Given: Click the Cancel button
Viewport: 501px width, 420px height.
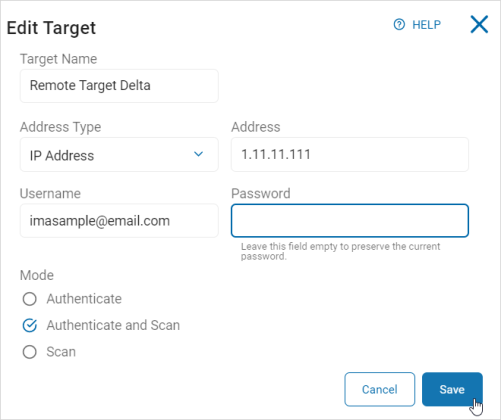Looking at the screenshot, I should tap(380, 389).
